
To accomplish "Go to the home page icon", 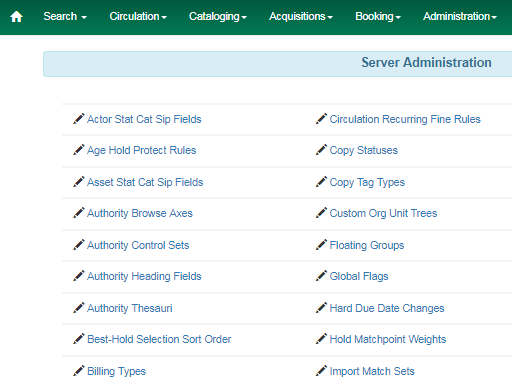I will coord(16,16).
